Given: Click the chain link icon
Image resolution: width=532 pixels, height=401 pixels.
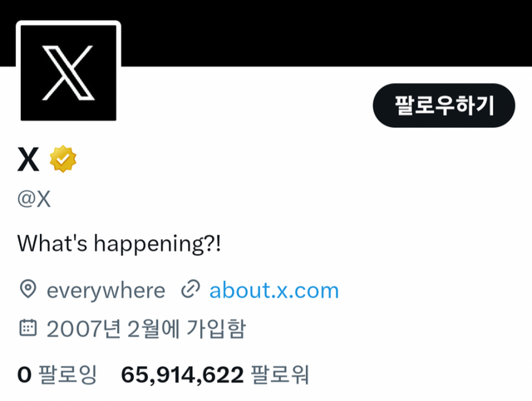Looking at the screenshot, I should tap(190, 290).
